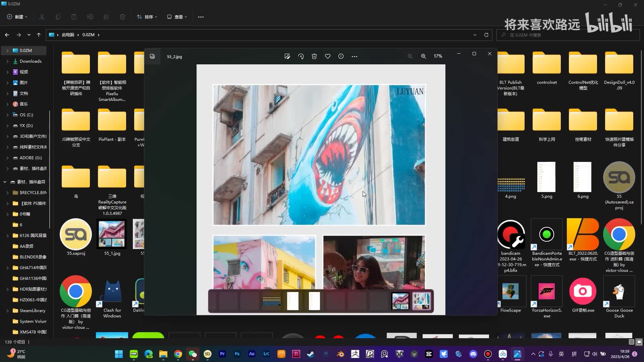Add the photo to favorites with the heart icon

click(328, 56)
